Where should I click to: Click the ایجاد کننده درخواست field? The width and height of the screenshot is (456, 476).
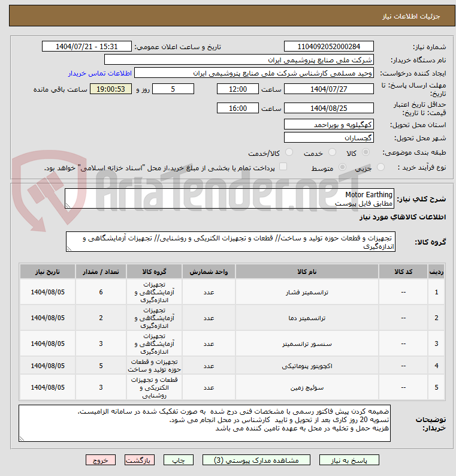pyautogui.click(x=254, y=73)
